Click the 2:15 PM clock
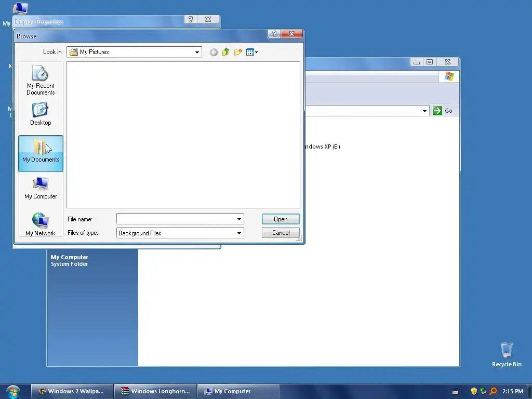The height and width of the screenshot is (399, 532). [513, 391]
